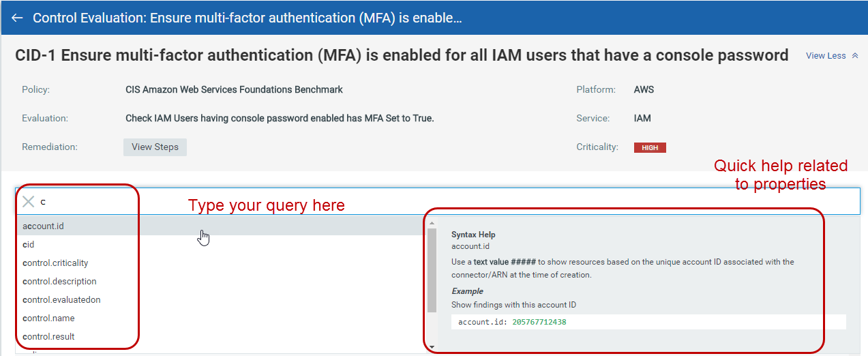This screenshot has width=868, height=356.
Task: Choose control.criticality from suggestions
Action: (221, 263)
